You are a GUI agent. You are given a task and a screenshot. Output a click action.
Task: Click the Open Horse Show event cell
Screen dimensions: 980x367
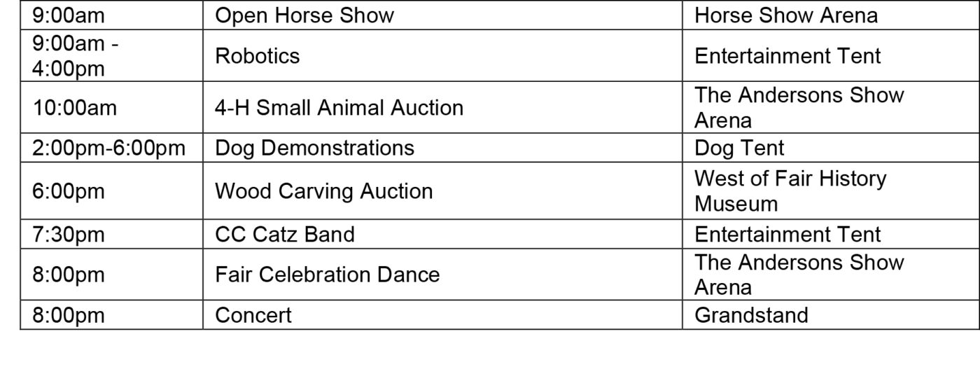click(x=304, y=15)
